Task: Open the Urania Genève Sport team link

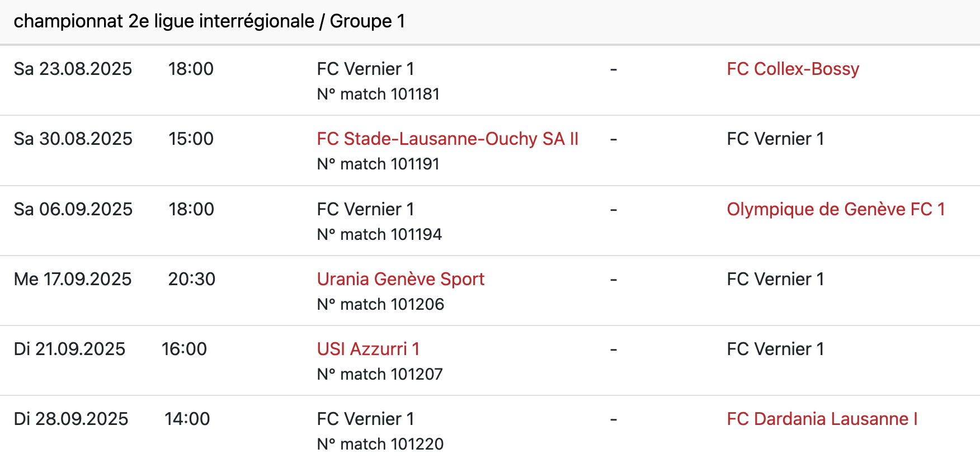Action: 401,279
